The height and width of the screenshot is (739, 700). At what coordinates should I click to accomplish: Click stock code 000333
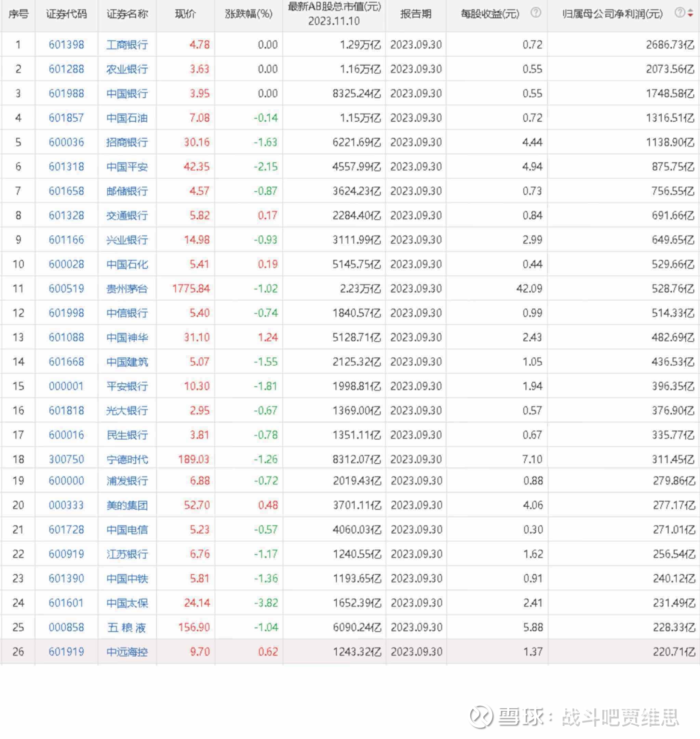click(66, 505)
